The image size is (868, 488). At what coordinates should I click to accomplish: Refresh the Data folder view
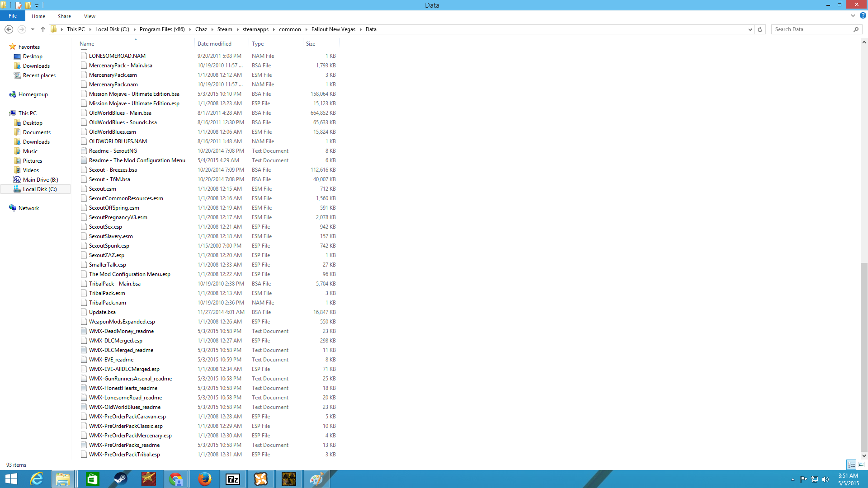[x=760, y=29]
